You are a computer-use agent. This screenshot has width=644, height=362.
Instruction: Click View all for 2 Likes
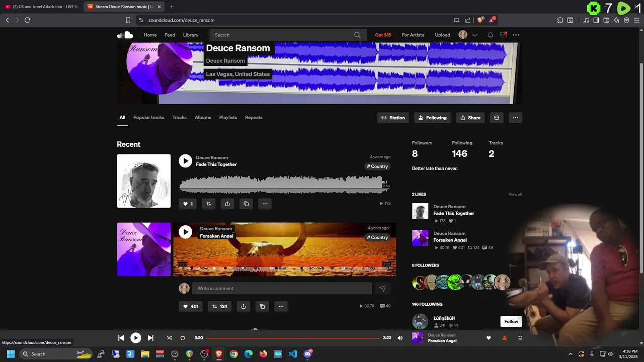515,195
